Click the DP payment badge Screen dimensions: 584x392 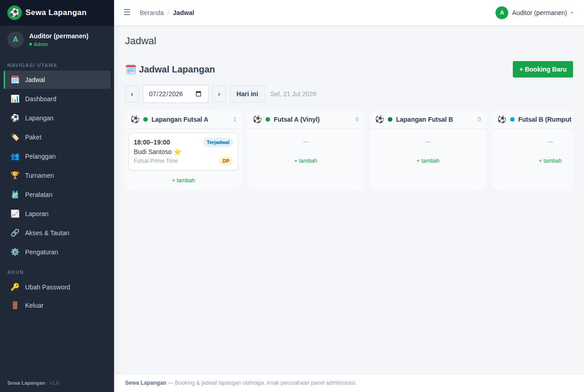click(x=226, y=161)
